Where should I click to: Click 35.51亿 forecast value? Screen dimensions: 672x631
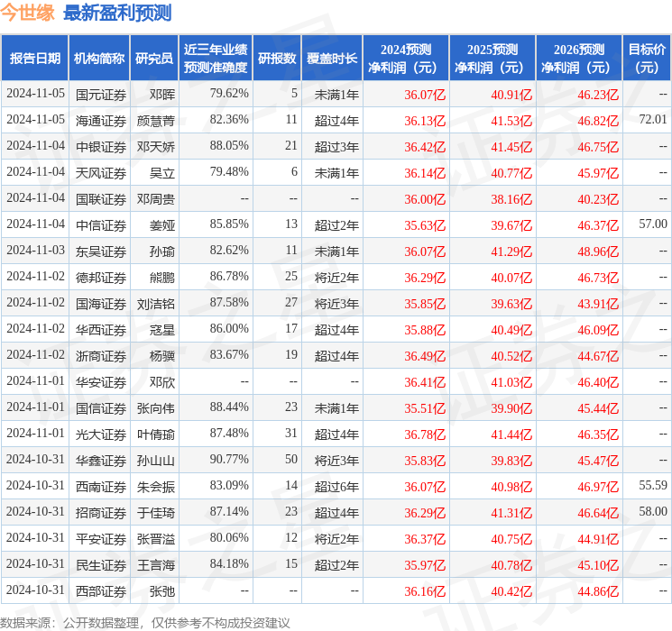tap(425, 408)
